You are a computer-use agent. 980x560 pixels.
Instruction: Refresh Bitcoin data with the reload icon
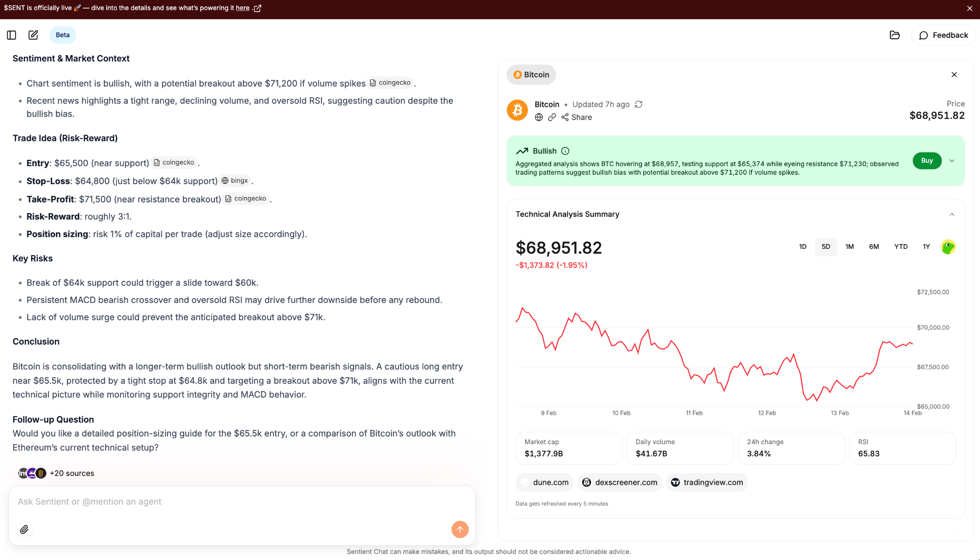tap(638, 104)
